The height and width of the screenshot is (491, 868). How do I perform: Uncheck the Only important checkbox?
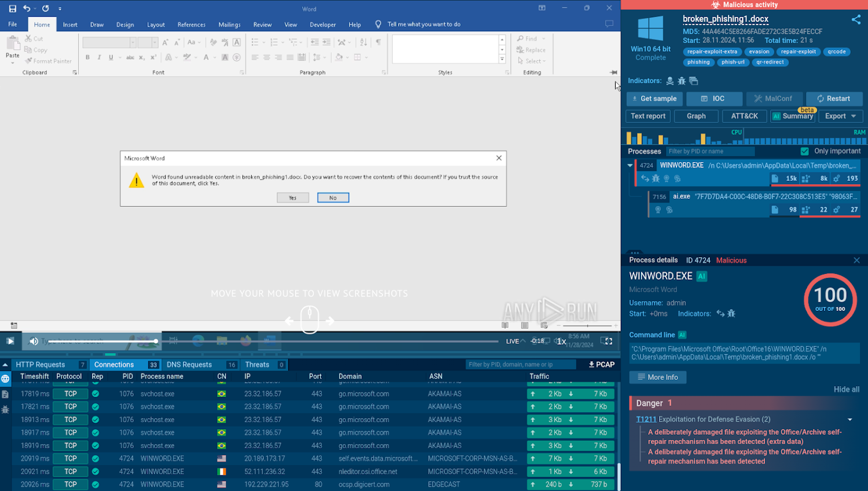pyautogui.click(x=804, y=151)
